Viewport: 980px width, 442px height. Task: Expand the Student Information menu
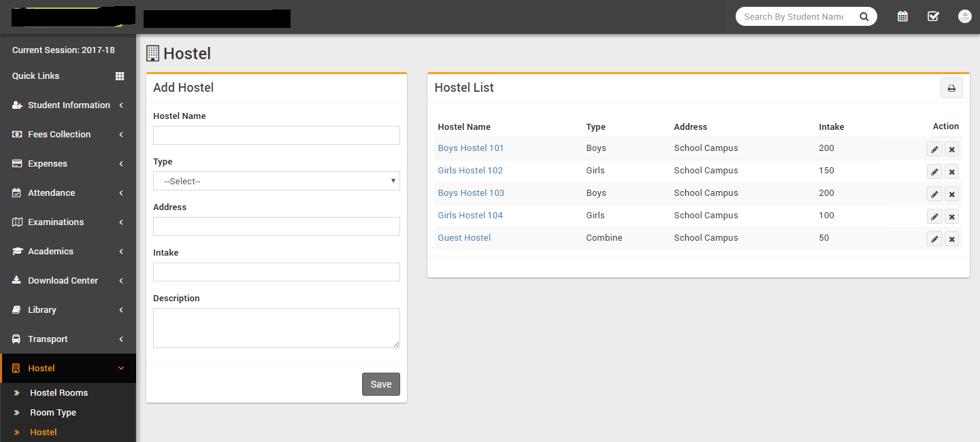click(68, 105)
